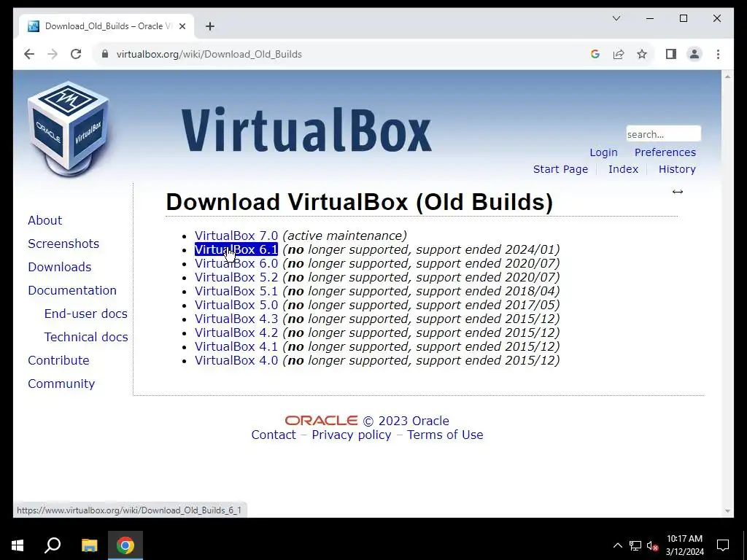Open the VirtualBox 5.2 link
This screenshot has width=747, height=560.
[x=236, y=277]
